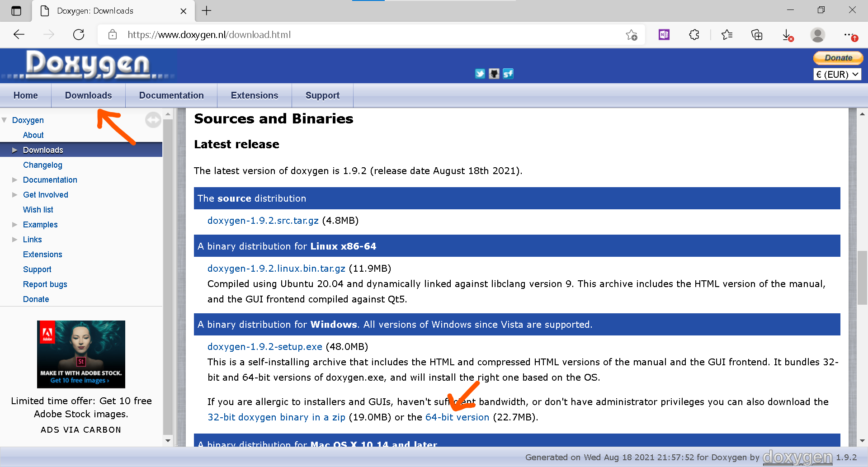Viewport: 868px width, 467px height.
Task: Expand the Documentation tree node arrow
Action: coord(14,180)
